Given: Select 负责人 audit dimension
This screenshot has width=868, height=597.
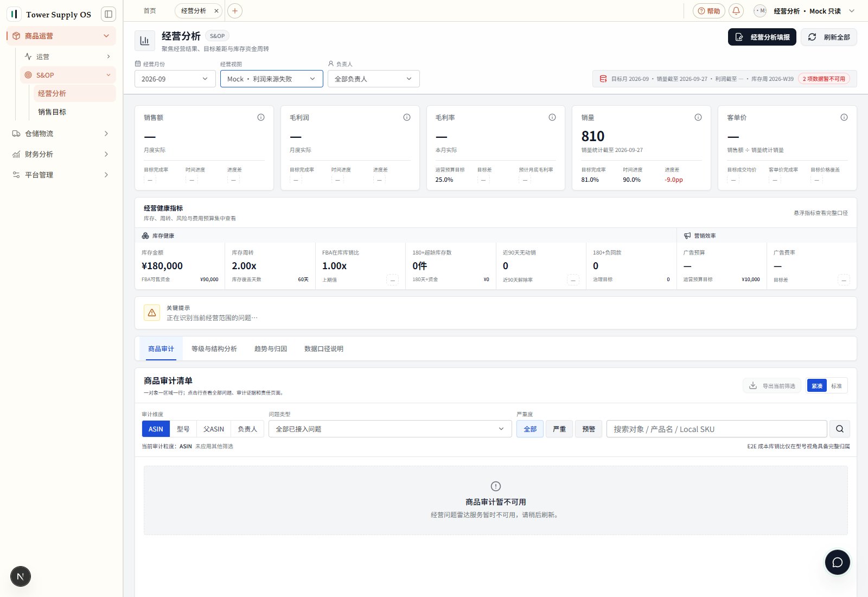Looking at the screenshot, I should pyautogui.click(x=247, y=429).
